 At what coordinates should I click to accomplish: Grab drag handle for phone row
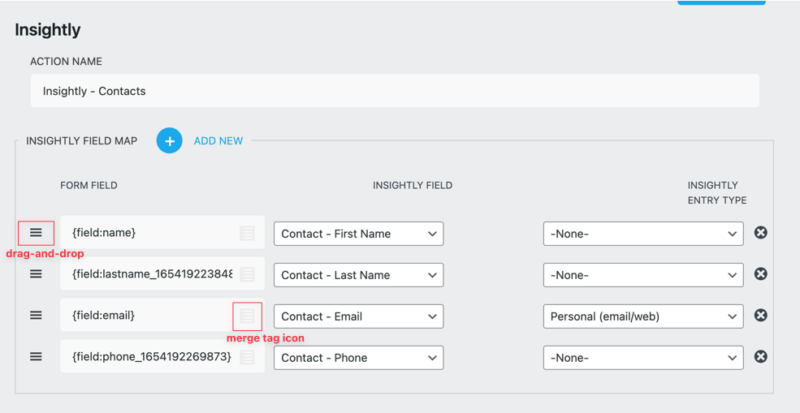pos(36,357)
